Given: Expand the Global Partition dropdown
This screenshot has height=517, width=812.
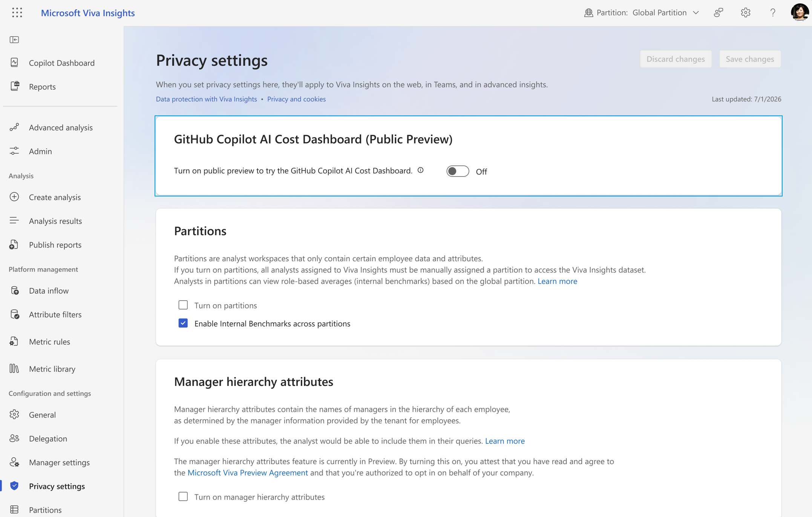Looking at the screenshot, I should (666, 12).
